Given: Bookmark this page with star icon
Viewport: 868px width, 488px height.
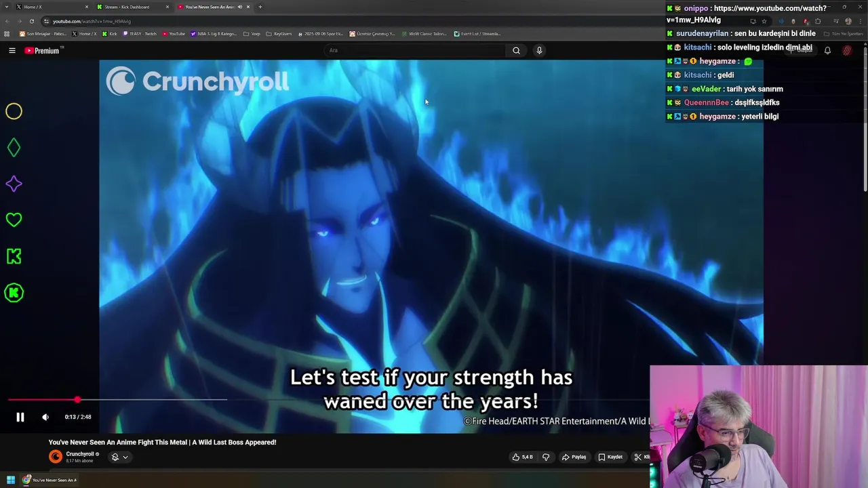Looking at the screenshot, I should tap(764, 21).
